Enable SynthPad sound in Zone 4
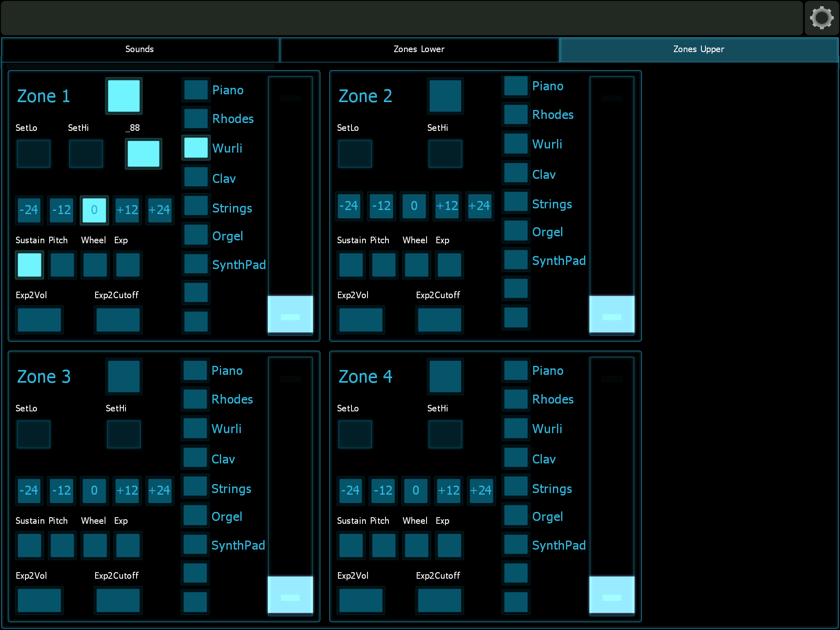 coord(516,544)
